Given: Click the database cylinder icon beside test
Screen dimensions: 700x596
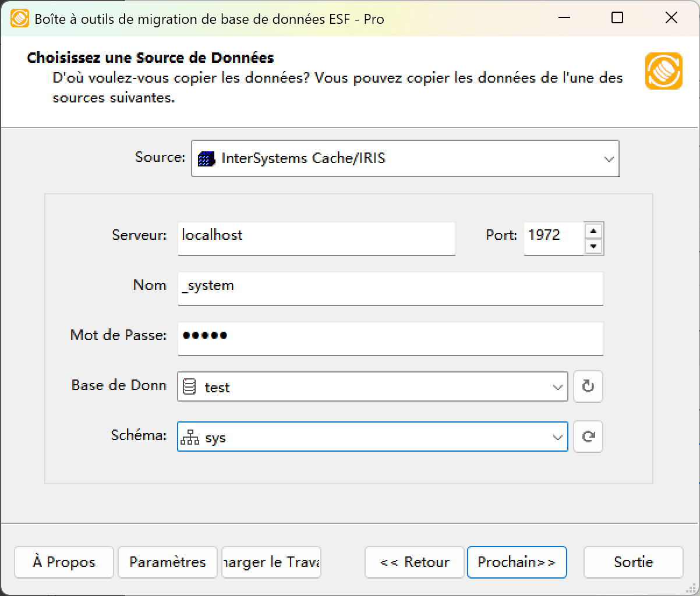Looking at the screenshot, I should click(x=190, y=386).
